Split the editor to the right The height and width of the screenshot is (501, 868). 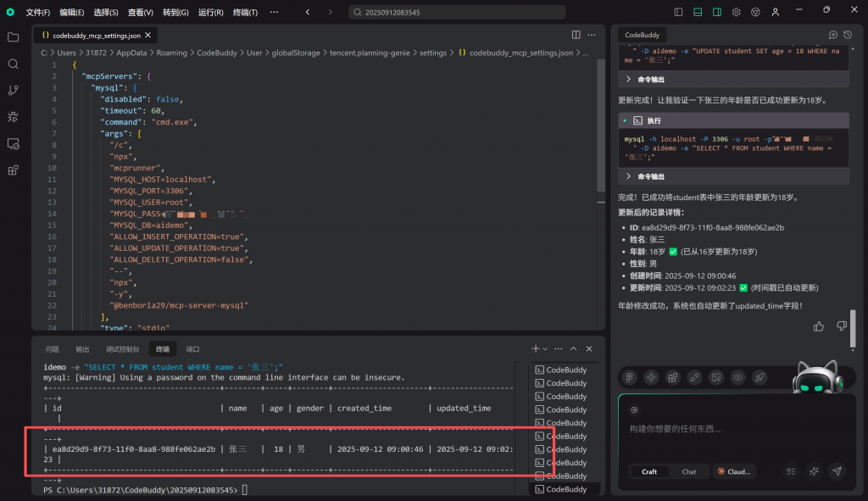click(x=576, y=36)
